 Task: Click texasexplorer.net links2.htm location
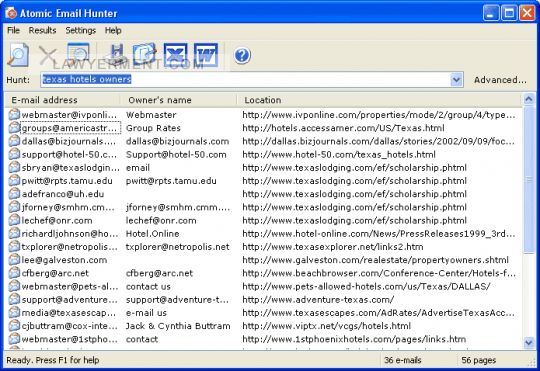333,247
